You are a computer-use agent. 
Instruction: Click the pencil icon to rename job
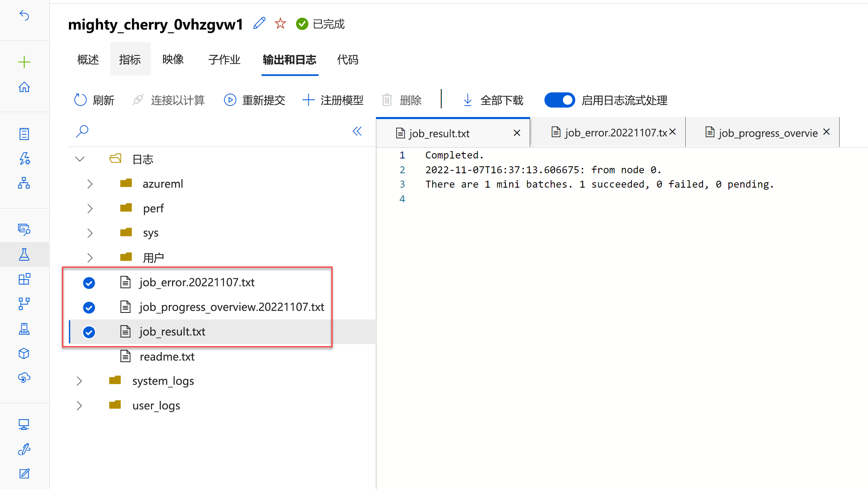point(259,24)
